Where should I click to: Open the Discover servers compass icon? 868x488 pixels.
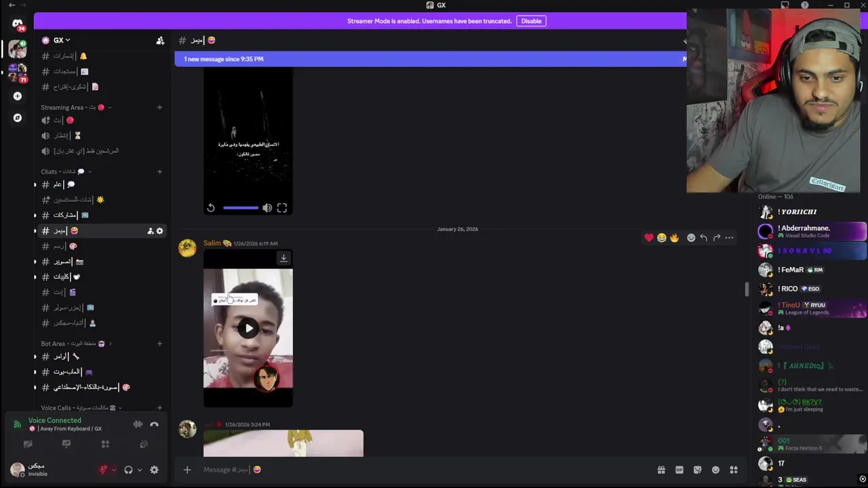(18, 118)
